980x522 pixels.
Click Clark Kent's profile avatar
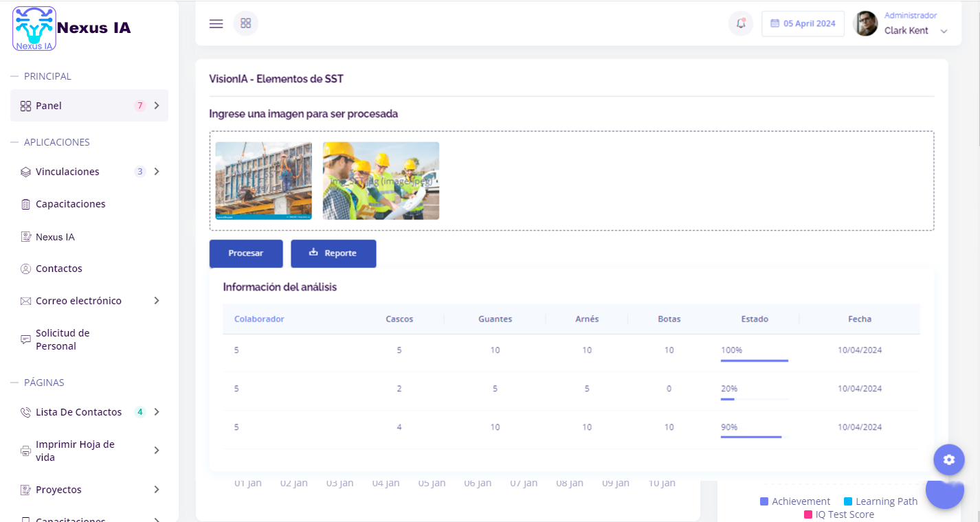click(x=865, y=23)
